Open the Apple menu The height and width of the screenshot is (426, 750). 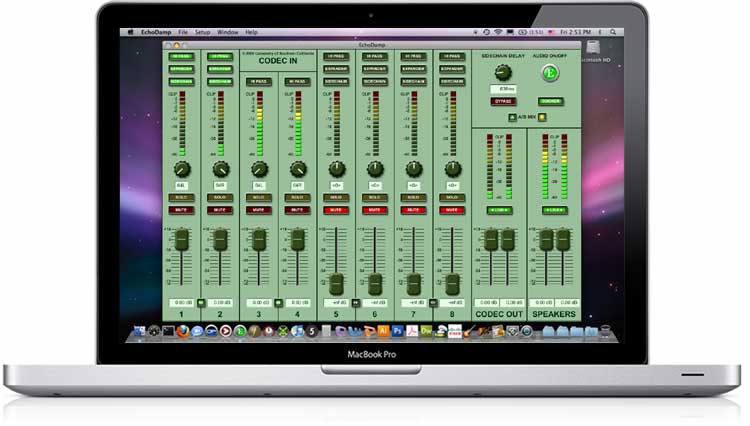click(x=130, y=32)
